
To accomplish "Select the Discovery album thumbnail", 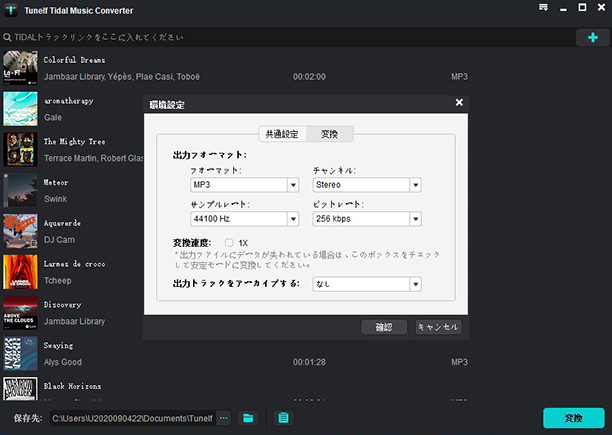I will pyautogui.click(x=20, y=312).
